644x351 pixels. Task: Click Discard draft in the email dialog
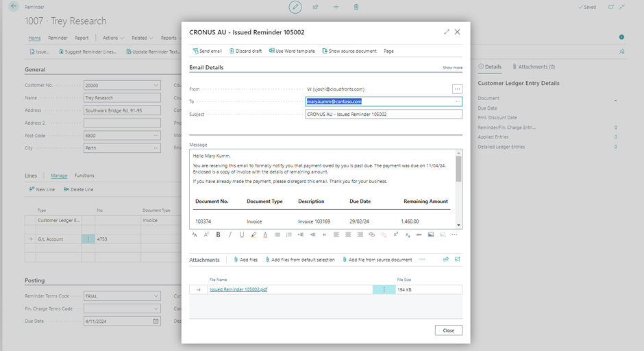245,51
